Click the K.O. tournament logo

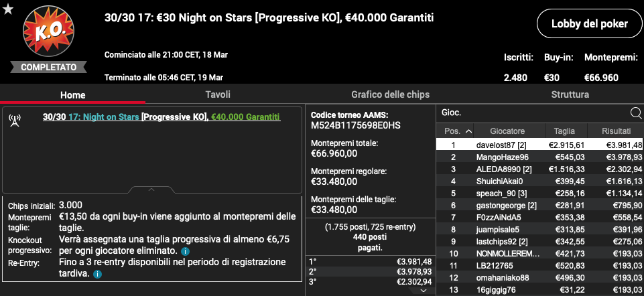[49, 32]
